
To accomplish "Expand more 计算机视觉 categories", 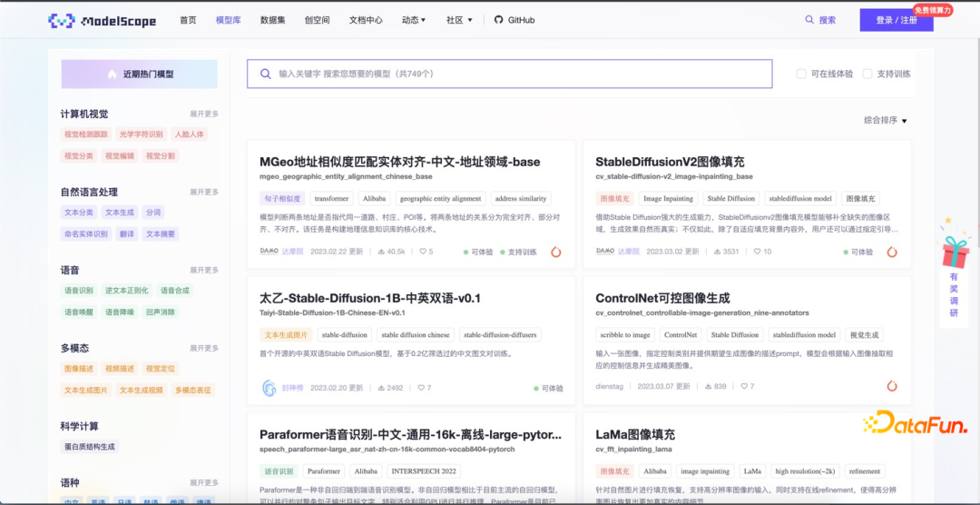I will click(204, 114).
